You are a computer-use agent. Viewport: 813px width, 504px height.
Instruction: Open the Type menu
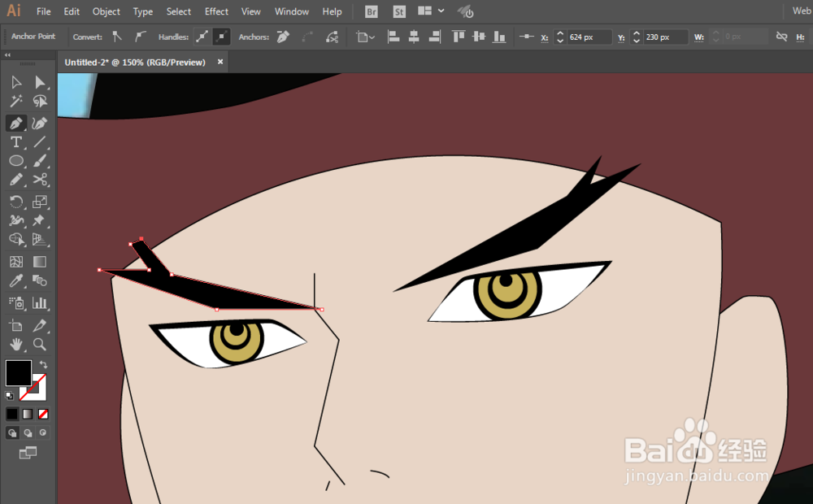pos(142,11)
